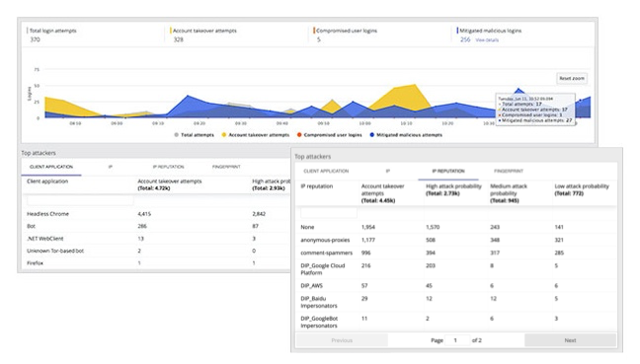Click Reset zoom button on chart
This screenshot has height=364, width=640.
click(x=572, y=78)
